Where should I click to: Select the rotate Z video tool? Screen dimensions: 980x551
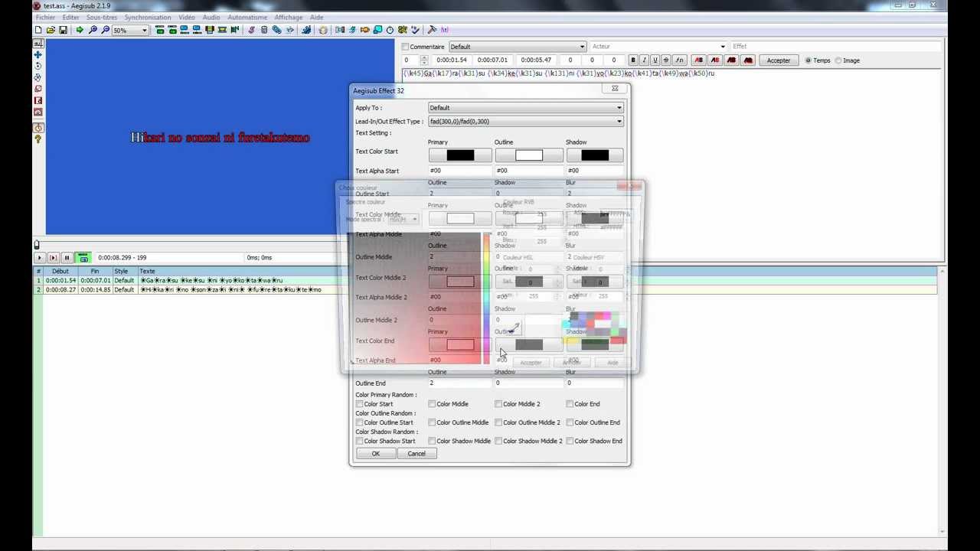pyautogui.click(x=38, y=67)
